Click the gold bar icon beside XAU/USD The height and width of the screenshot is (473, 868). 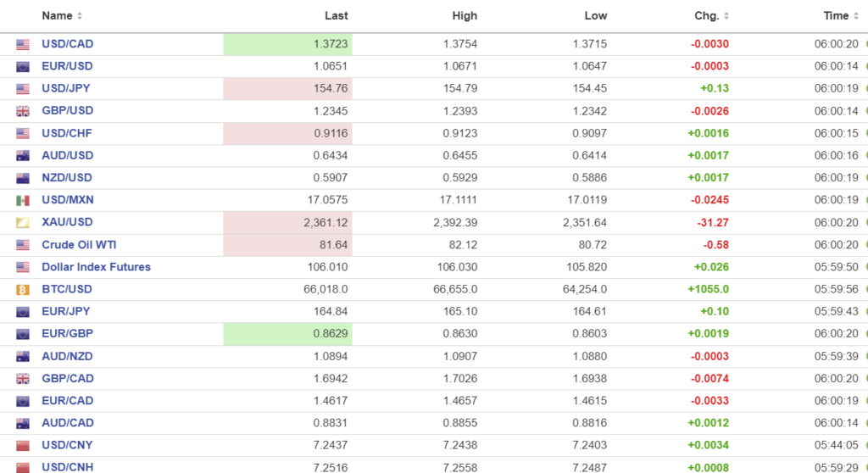point(23,222)
